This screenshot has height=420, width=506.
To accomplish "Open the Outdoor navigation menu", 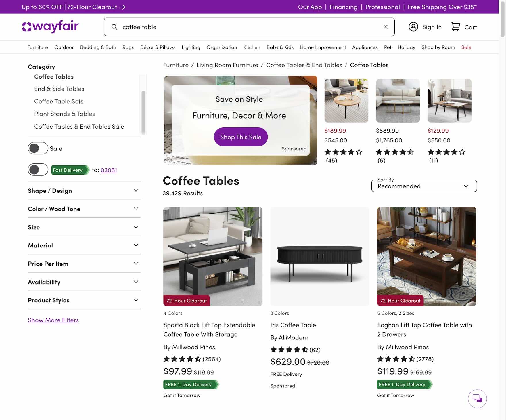I will point(64,47).
